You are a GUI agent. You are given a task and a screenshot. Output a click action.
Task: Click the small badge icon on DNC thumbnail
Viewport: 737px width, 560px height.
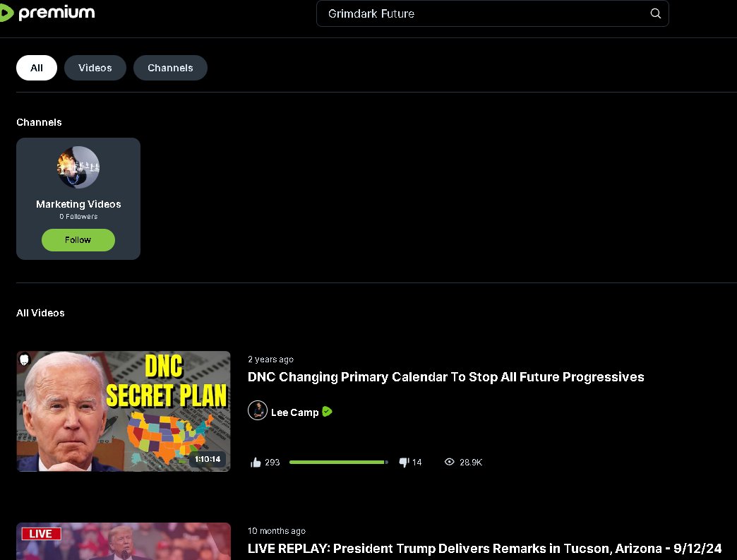(x=25, y=359)
